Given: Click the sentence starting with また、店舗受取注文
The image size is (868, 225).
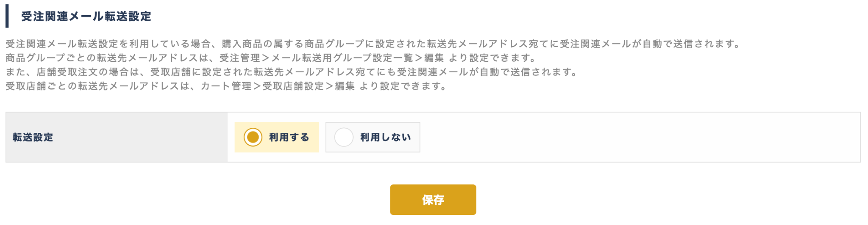Looking at the screenshot, I should pyautogui.click(x=292, y=72).
